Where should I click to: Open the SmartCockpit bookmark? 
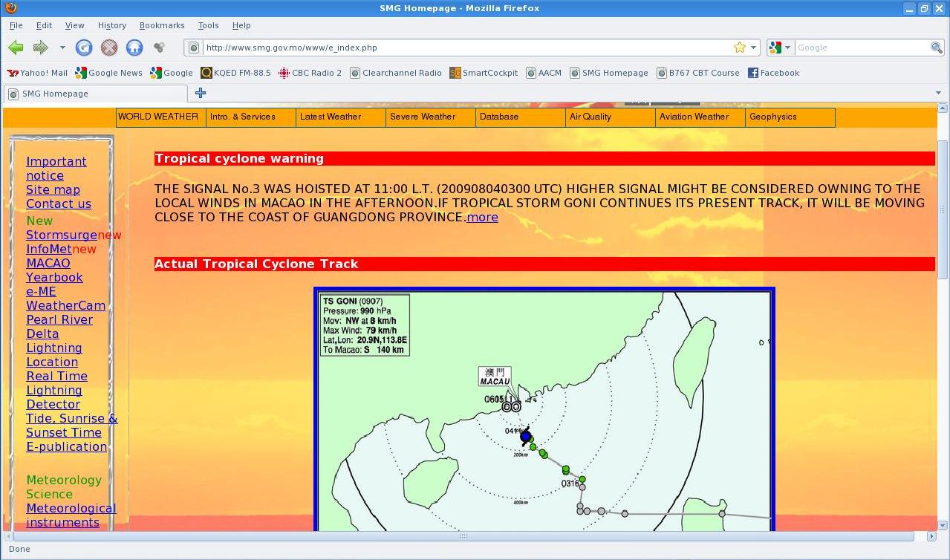point(484,73)
